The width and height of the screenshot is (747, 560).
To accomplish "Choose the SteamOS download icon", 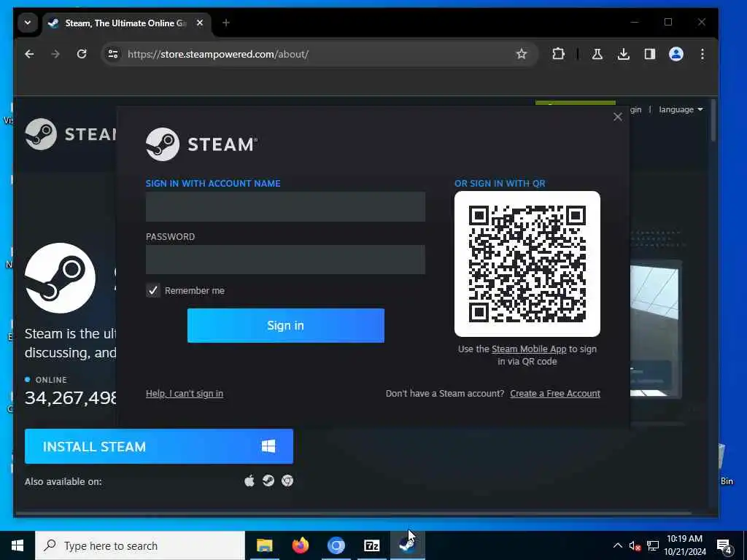I will pos(268,481).
